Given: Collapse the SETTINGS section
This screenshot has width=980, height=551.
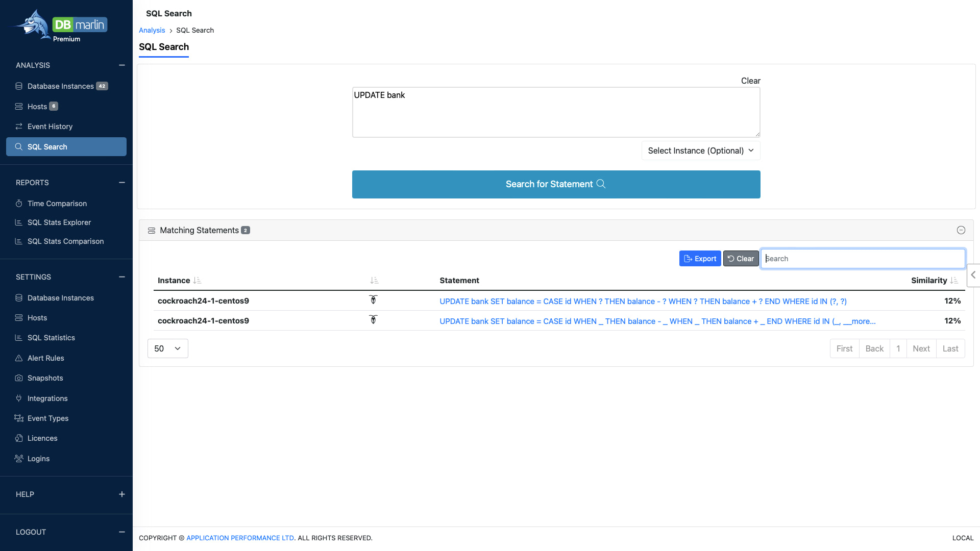Looking at the screenshot, I should pyautogui.click(x=122, y=277).
